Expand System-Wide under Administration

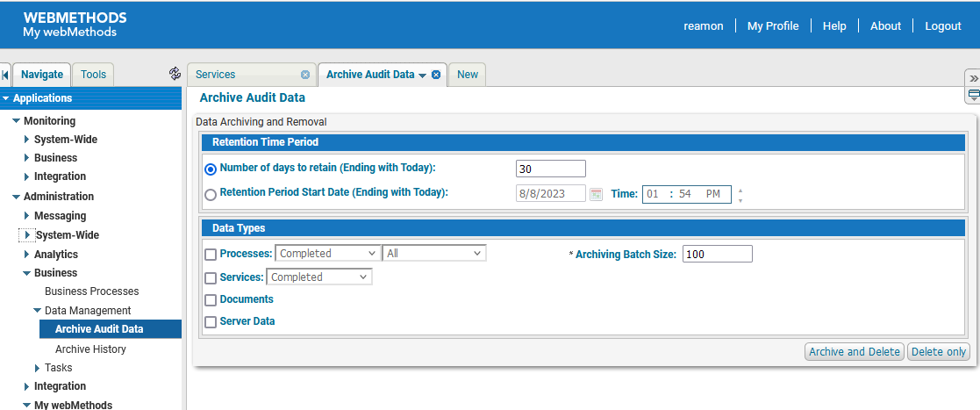point(27,235)
